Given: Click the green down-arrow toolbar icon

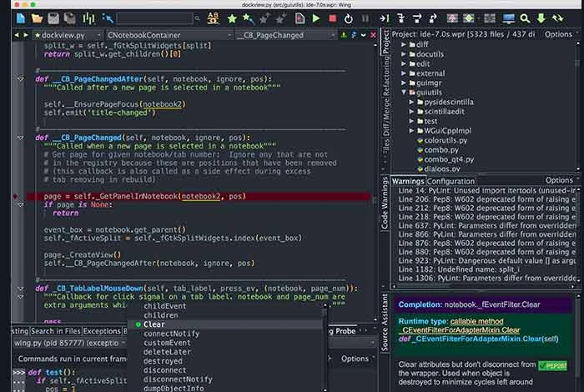Looking at the screenshot, I should click(541, 18).
